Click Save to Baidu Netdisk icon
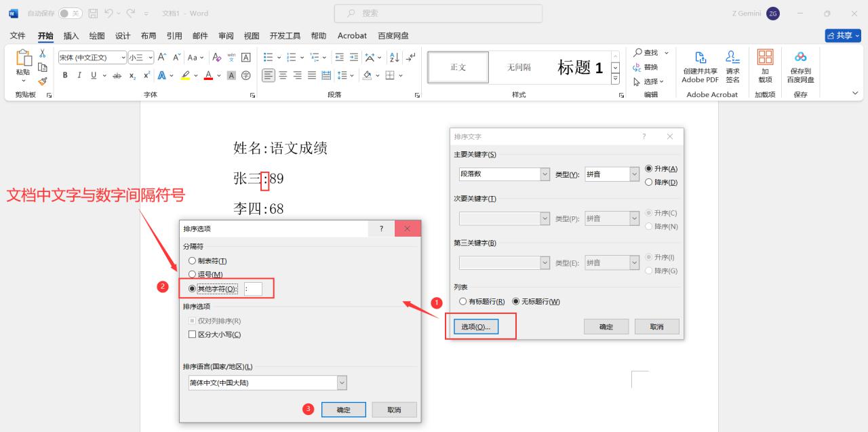868x432 pixels. 800,66
